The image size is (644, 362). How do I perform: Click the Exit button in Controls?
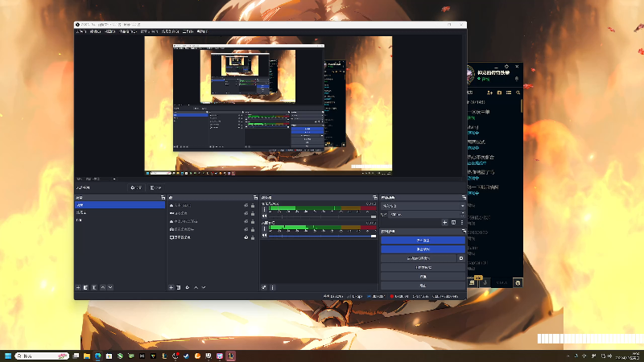(423, 286)
